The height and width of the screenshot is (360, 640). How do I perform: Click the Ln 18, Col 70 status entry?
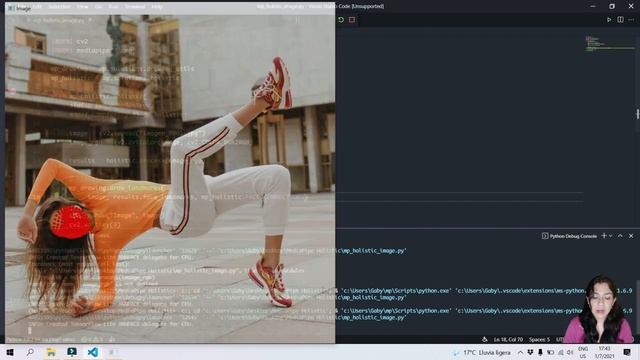[x=508, y=339]
